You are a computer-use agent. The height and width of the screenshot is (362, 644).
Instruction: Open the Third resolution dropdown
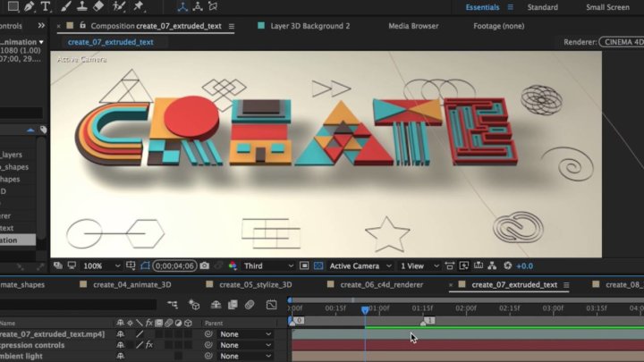click(267, 265)
